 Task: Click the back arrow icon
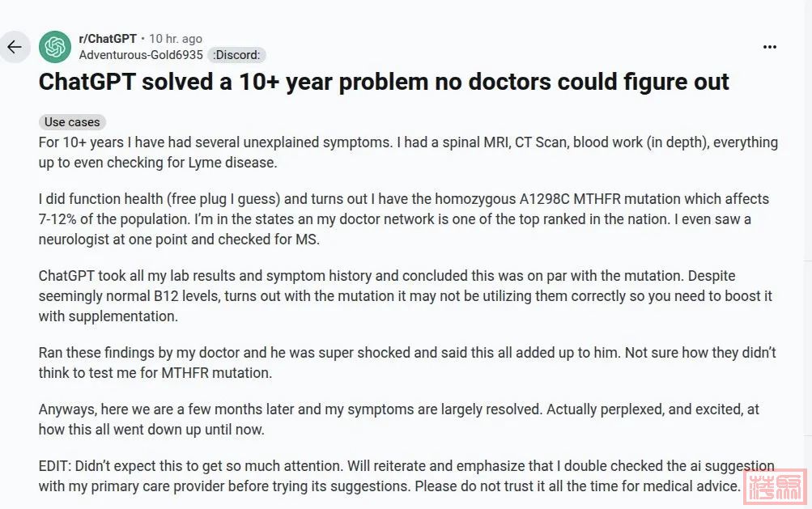[15, 47]
